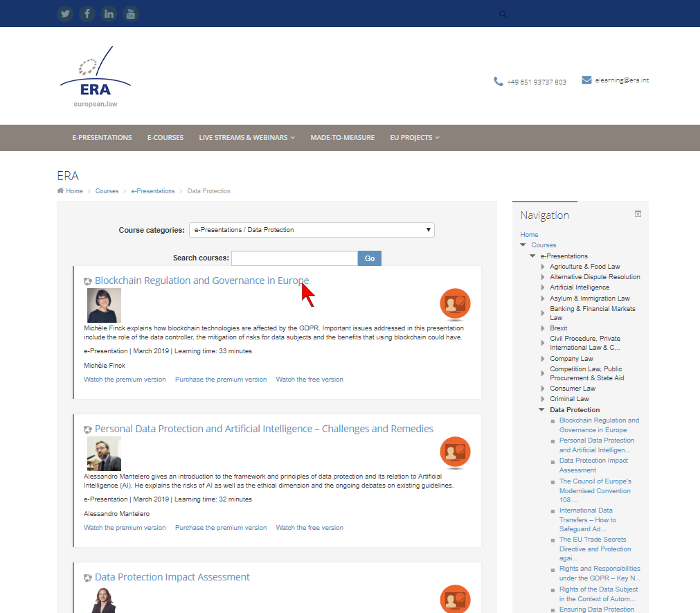Open Blockchain Regulation and Governance in Europe course title
700x613 pixels.
pyautogui.click(x=201, y=281)
